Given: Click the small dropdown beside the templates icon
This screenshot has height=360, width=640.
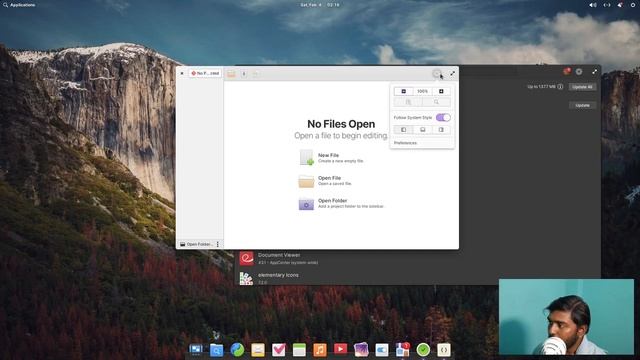Looking at the screenshot, I should click(244, 74).
